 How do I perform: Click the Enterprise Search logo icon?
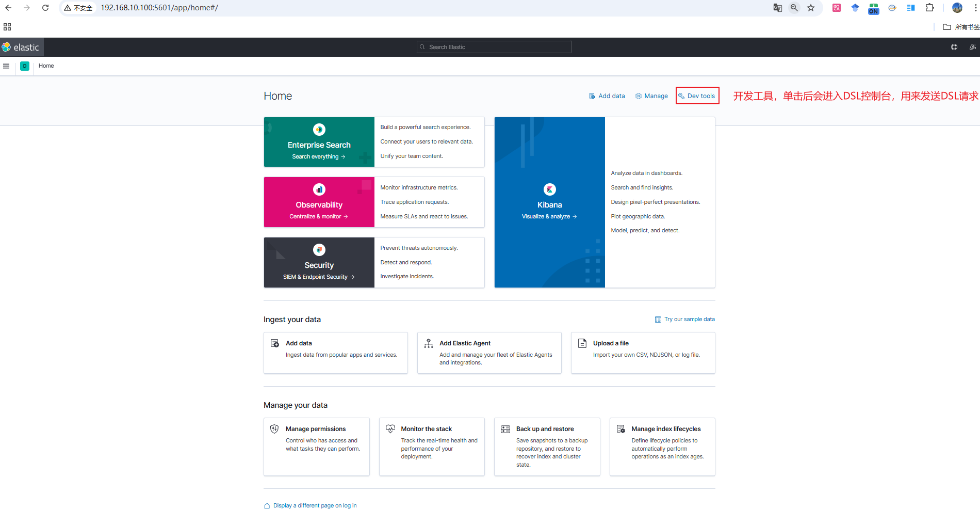(319, 130)
